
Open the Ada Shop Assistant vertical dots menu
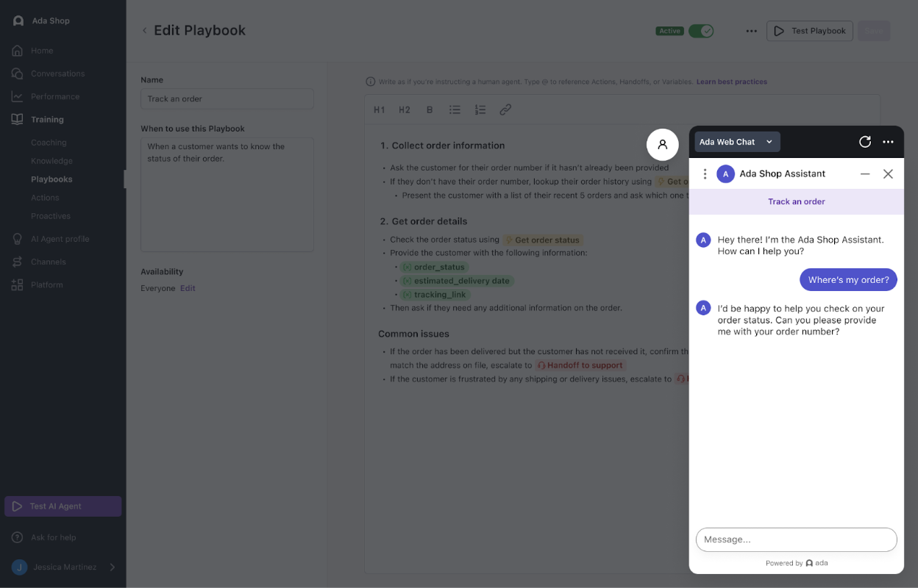pyautogui.click(x=705, y=174)
